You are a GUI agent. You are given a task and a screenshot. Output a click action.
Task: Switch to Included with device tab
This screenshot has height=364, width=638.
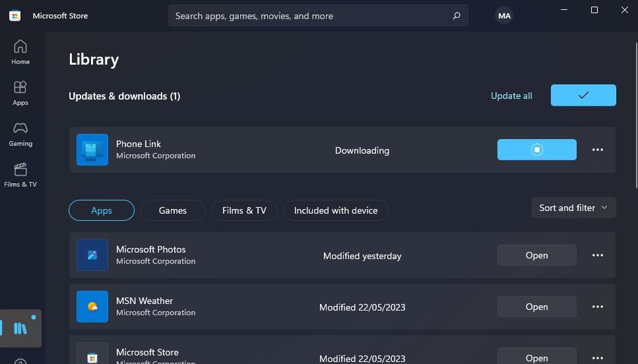pos(335,210)
